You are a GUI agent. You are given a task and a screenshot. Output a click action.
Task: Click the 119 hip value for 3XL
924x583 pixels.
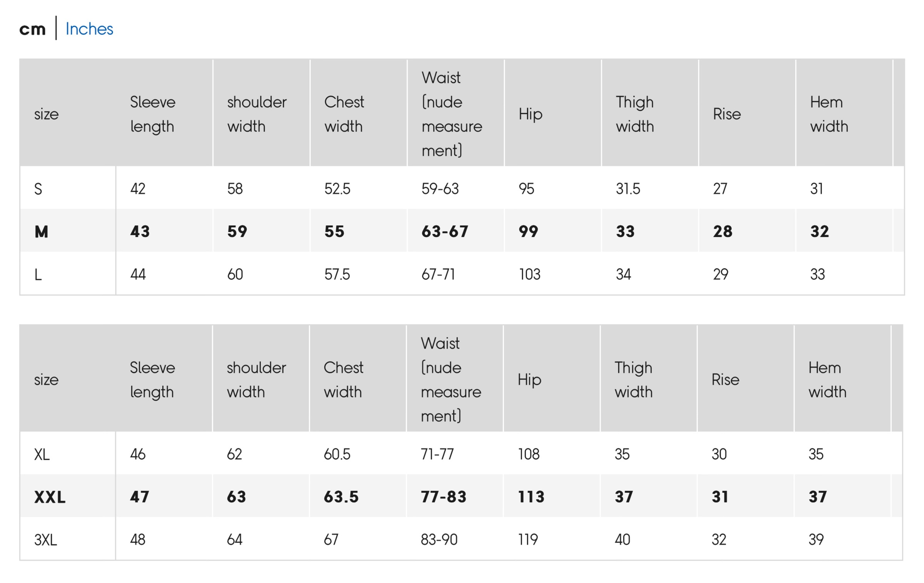click(527, 539)
